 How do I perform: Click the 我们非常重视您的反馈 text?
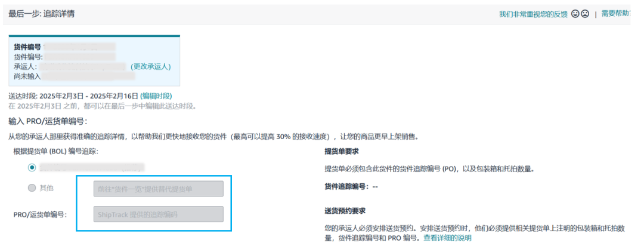[x=533, y=14]
